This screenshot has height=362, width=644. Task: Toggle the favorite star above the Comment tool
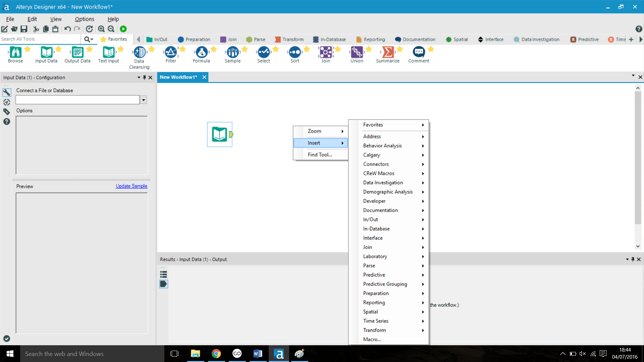tap(430, 49)
